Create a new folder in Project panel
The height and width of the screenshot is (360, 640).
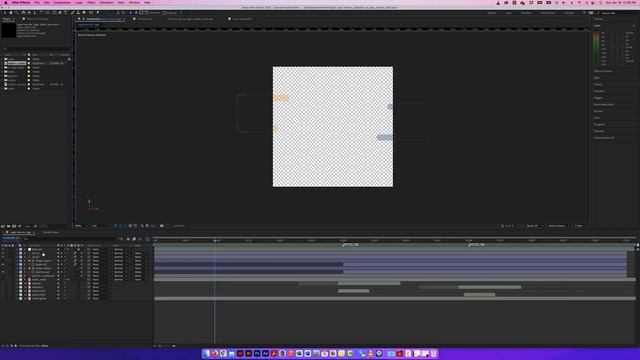(x=8, y=226)
